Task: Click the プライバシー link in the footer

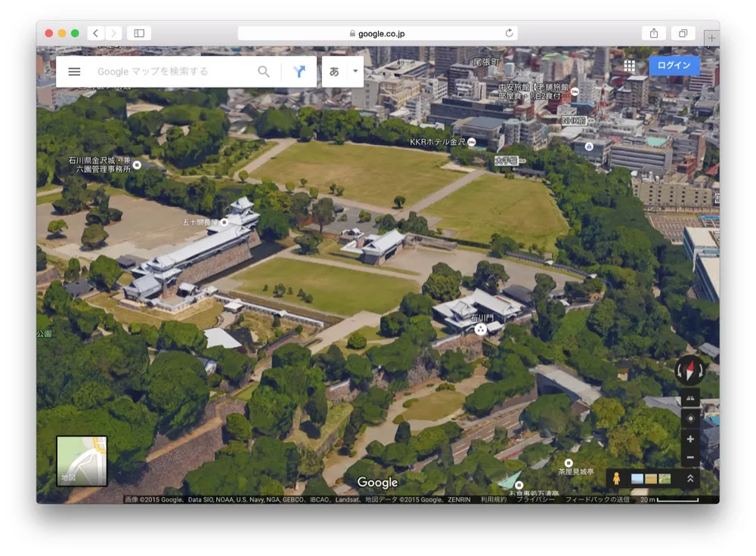Action: pos(538,499)
